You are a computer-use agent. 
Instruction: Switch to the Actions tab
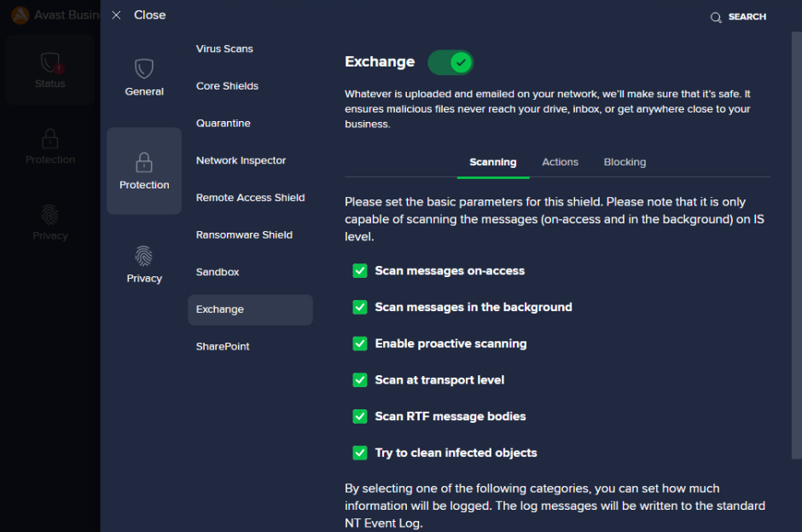(560, 162)
